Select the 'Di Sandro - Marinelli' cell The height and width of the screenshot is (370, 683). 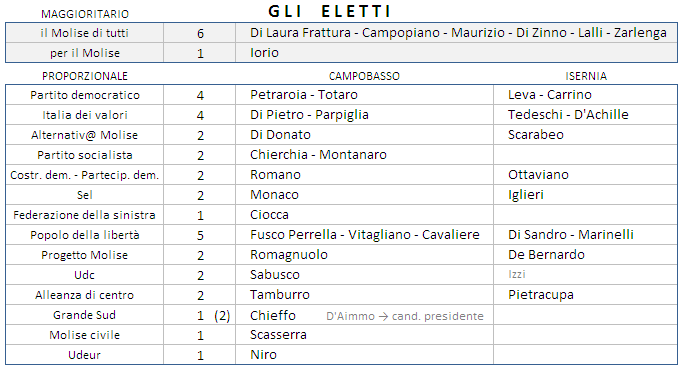point(585,235)
